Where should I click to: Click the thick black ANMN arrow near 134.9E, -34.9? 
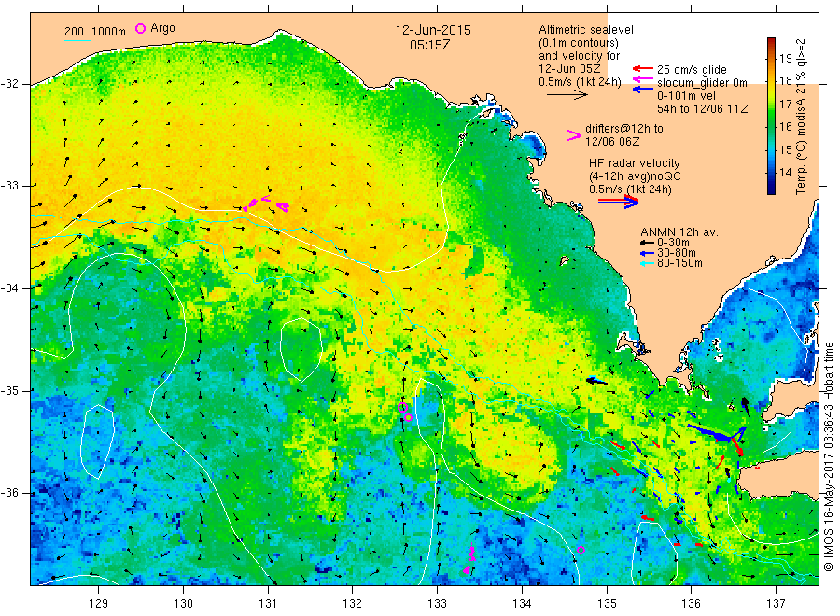pyautogui.click(x=596, y=381)
